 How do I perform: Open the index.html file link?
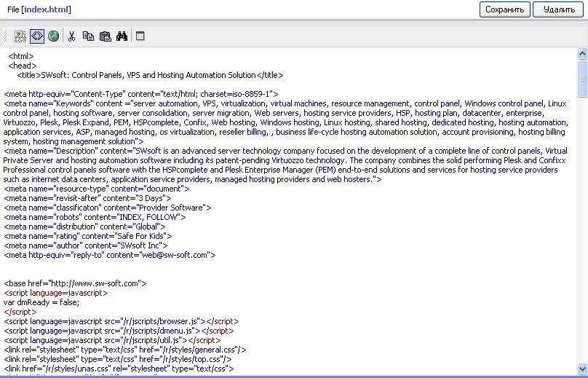click(x=47, y=9)
